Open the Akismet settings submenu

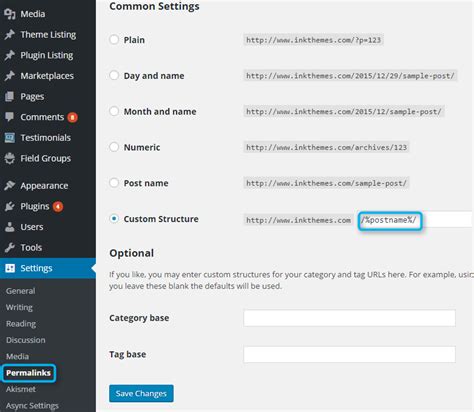click(x=21, y=389)
